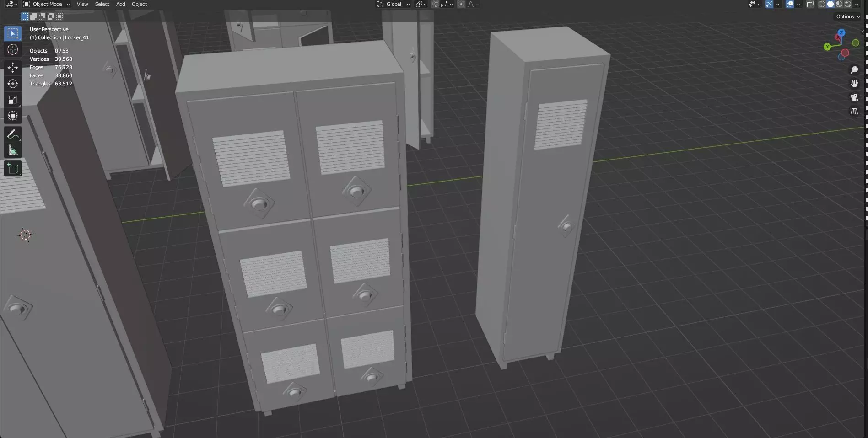Click the zoom viewport magnifier icon
Image resolution: width=868 pixels, height=438 pixels.
(x=854, y=70)
